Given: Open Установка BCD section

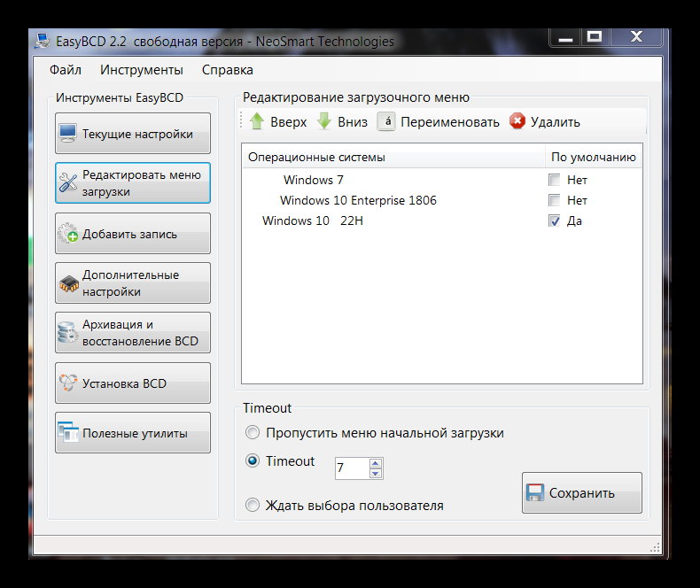Looking at the screenshot, I should point(133,383).
